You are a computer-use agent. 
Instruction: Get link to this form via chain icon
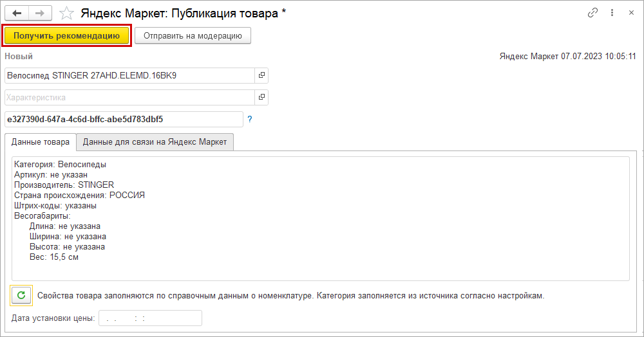tap(592, 13)
